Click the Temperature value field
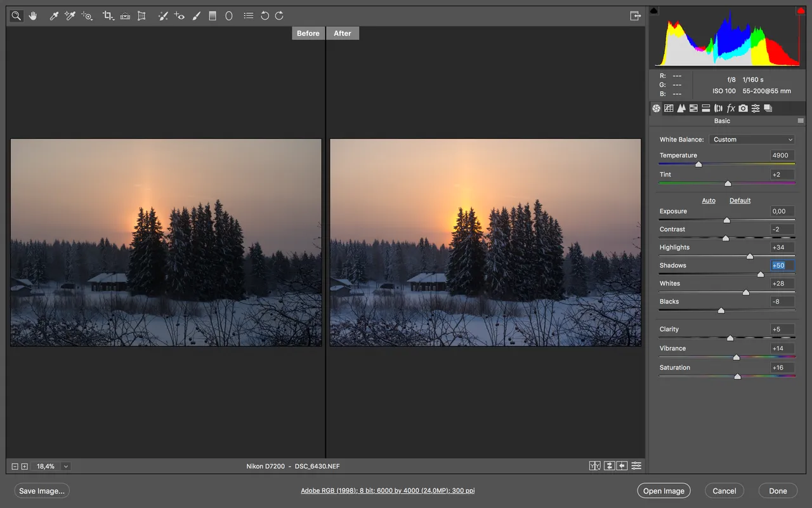 783,156
